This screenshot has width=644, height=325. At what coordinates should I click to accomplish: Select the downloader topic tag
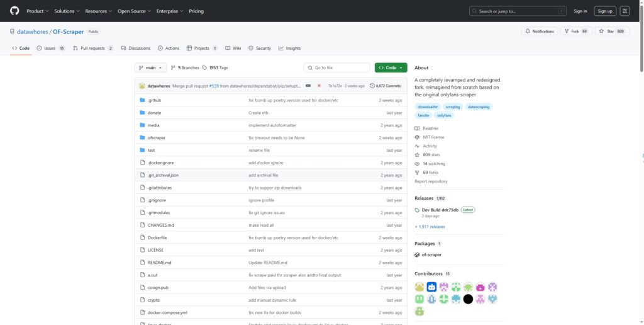(428, 107)
